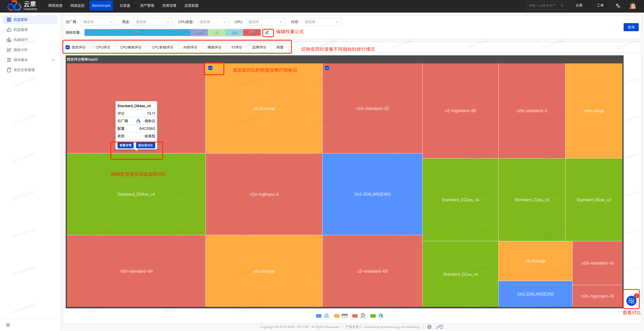Click the search magnifier icon
Viewport: 644px width, 331px height.
click(562, 6)
